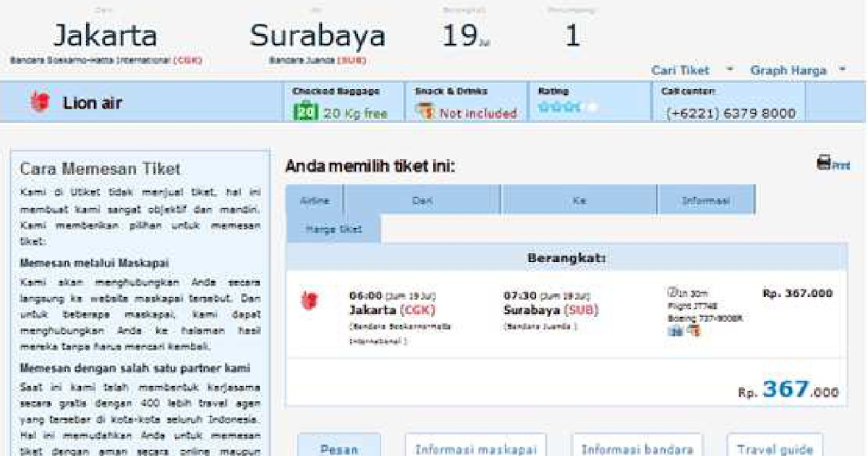Image resolution: width=868 pixels, height=456 pixels.
Task: Click the meal icon below Boeing 737-900ER
Action: coord(693,331)
